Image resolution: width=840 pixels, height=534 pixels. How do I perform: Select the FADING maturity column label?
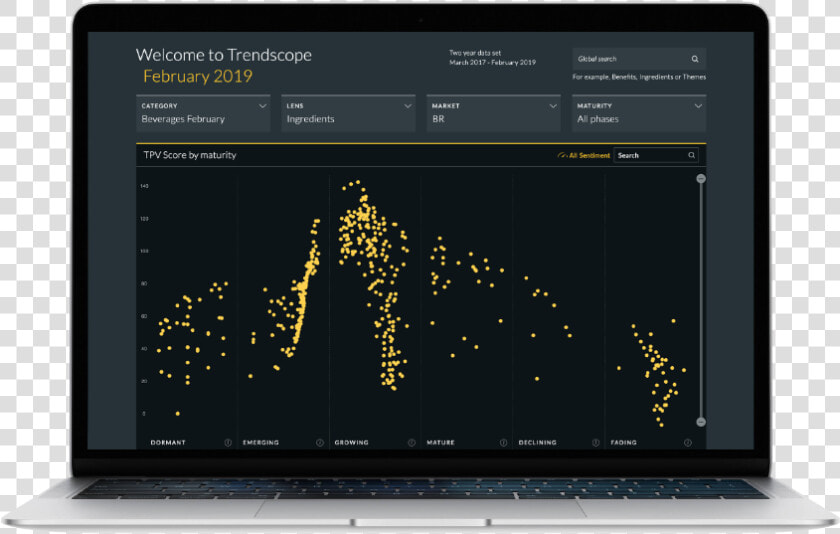tap(624, 442)
